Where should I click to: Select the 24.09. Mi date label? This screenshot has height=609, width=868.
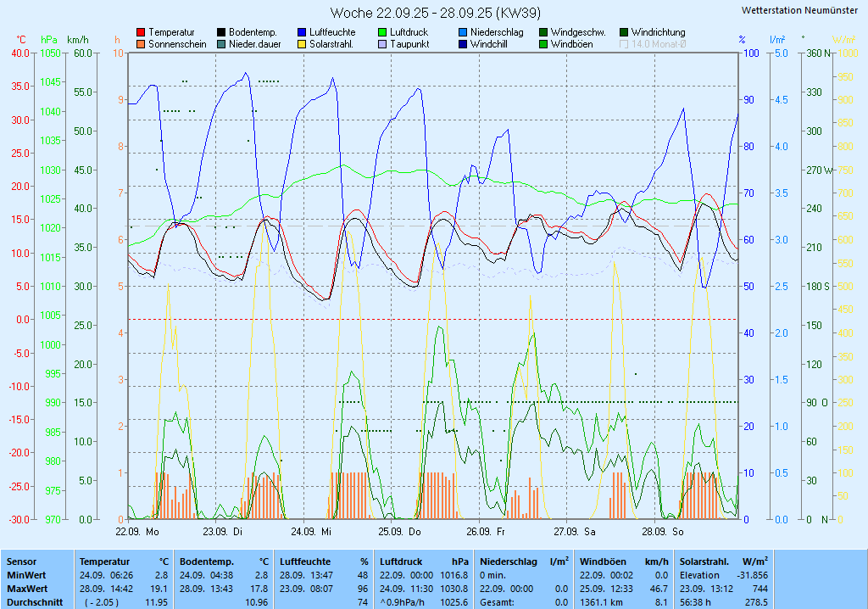coord(312,532)
